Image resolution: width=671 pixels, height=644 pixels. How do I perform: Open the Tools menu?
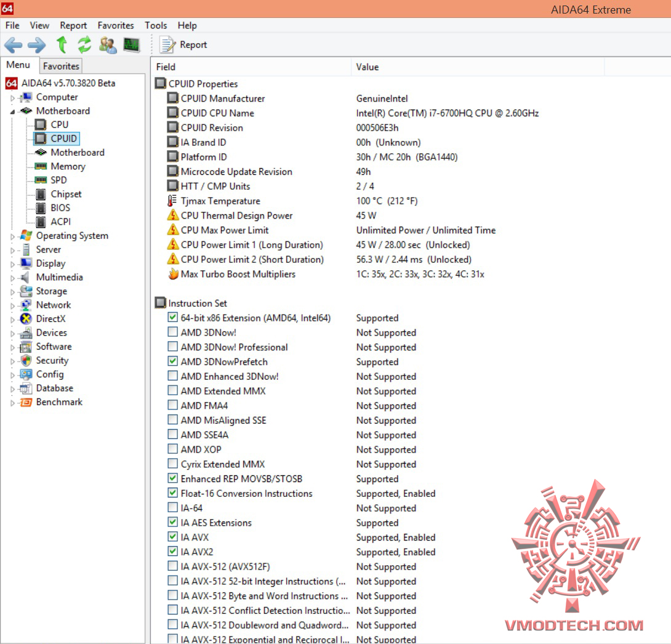156,25
